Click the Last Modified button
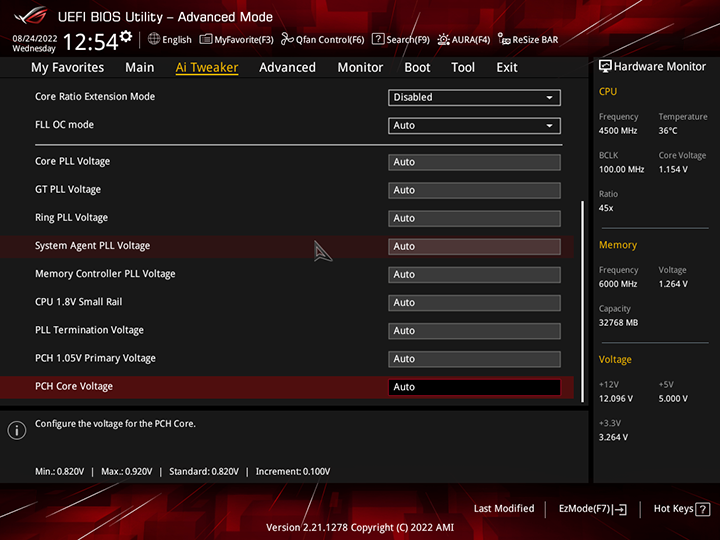Viewport: 720px width, 540px height. tap(504, 509)
